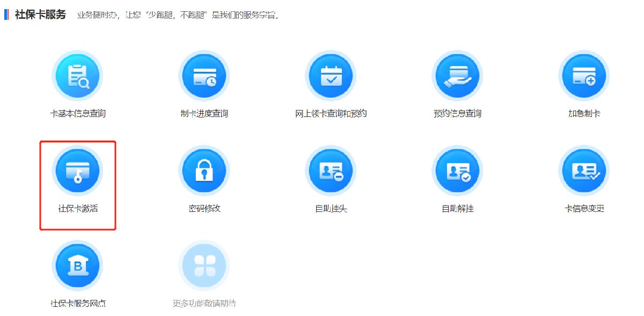This screenshot has height=316, width=644.
Task: Click the 预约信息查询 text label
Action: click(458, 114)
